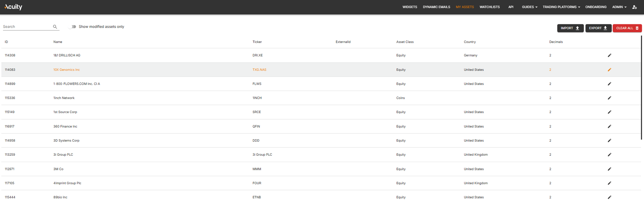Image resolution: width=644 pixels, height=204 pixels.
Task: Open the Watchlists section
Action: pyautogui.click(x=489, y=7)
